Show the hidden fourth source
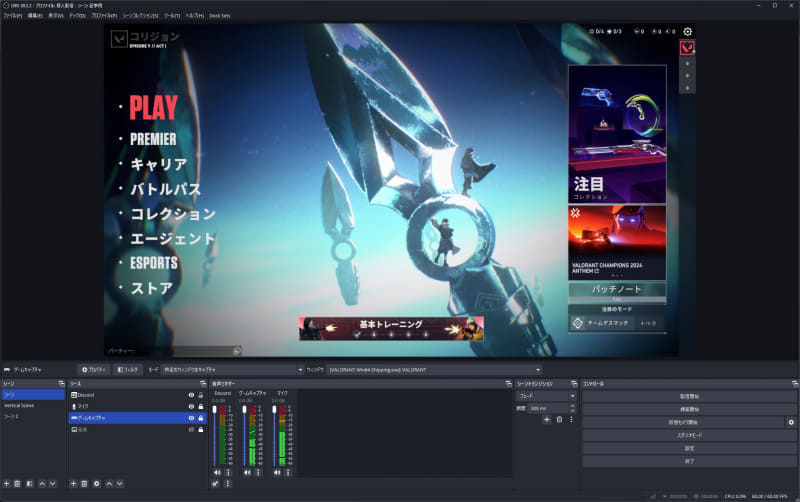Screen dimensions: 800x502 (x=191, y=430)
